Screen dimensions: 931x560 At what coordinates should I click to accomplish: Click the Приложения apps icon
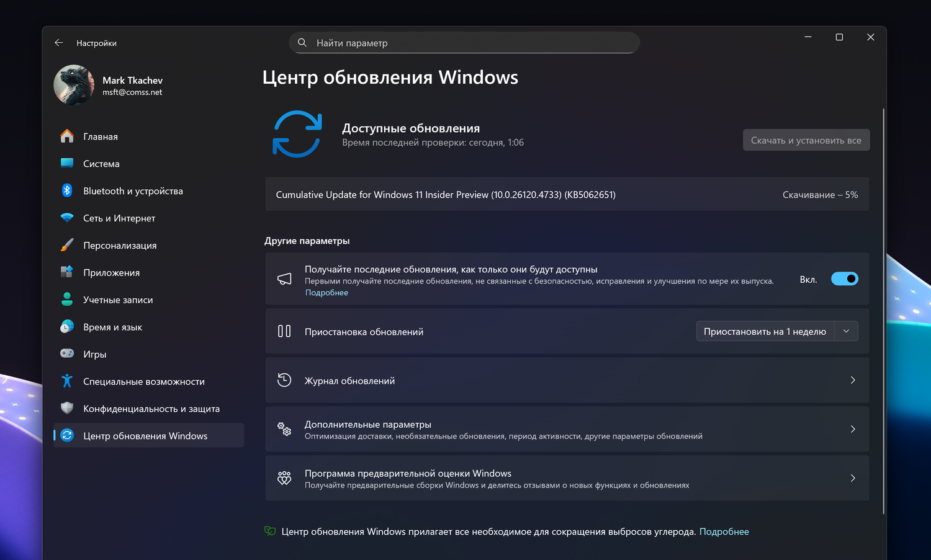coord(67,272)
